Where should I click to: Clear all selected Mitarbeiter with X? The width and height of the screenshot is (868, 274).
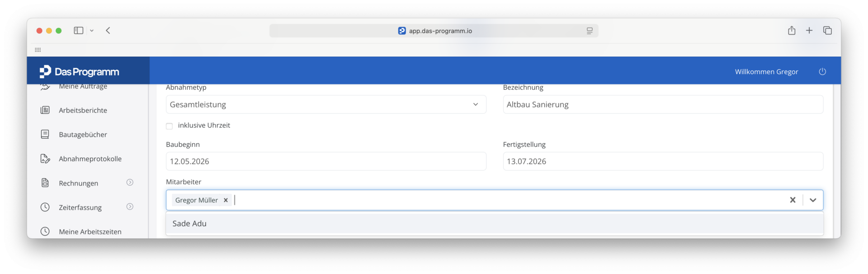(793, 200)
